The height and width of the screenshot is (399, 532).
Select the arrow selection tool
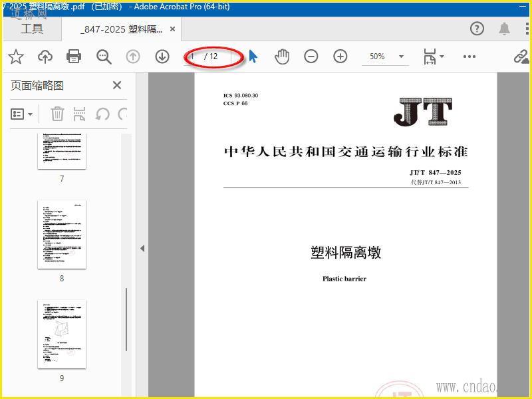pos(253,57)
